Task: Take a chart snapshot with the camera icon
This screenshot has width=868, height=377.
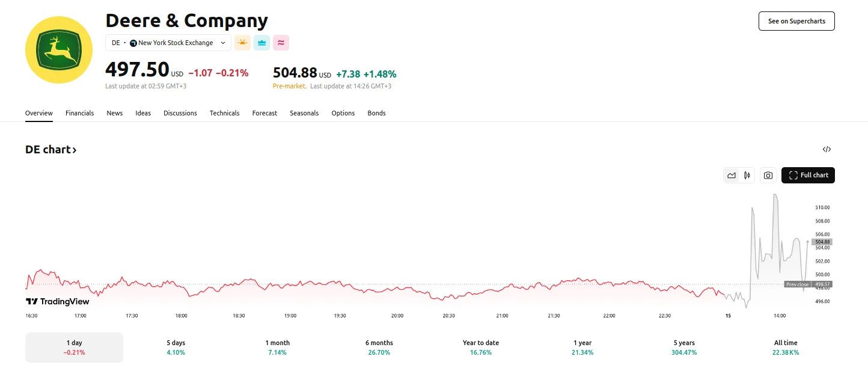Action: pyautogui.click(x=768, y=175)
